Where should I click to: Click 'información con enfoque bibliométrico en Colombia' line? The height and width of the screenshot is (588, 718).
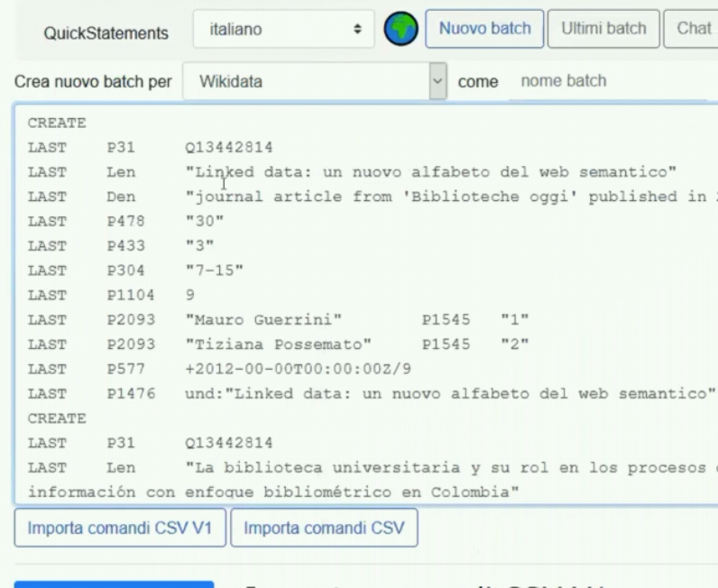tap(273, 492)
